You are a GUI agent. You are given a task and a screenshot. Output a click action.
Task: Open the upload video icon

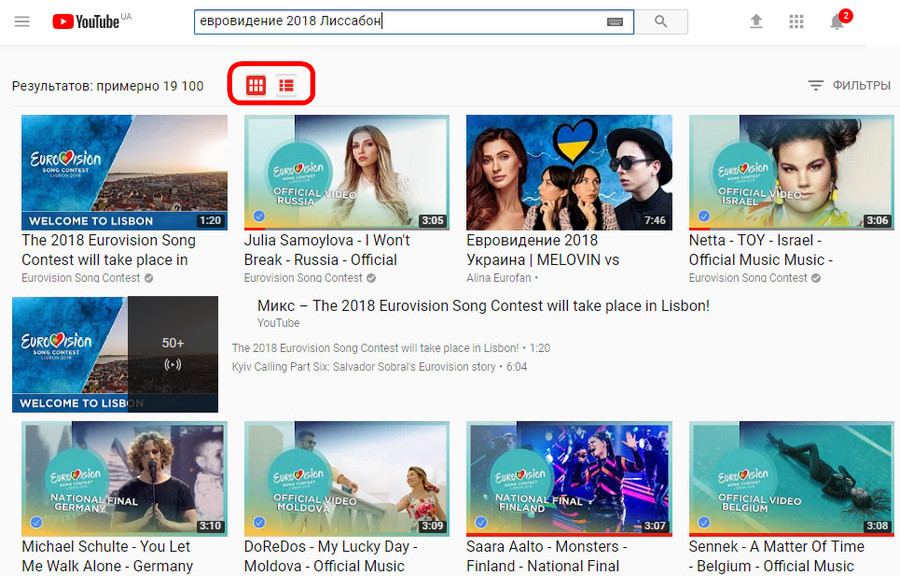(757, 22)
